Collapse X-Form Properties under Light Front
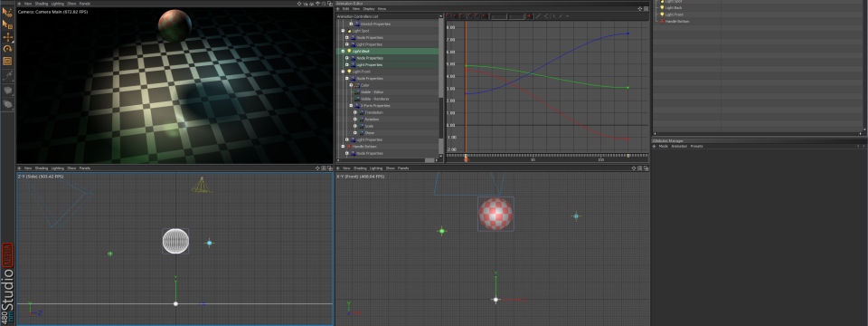The image size is (868, 326). (351, 105)
